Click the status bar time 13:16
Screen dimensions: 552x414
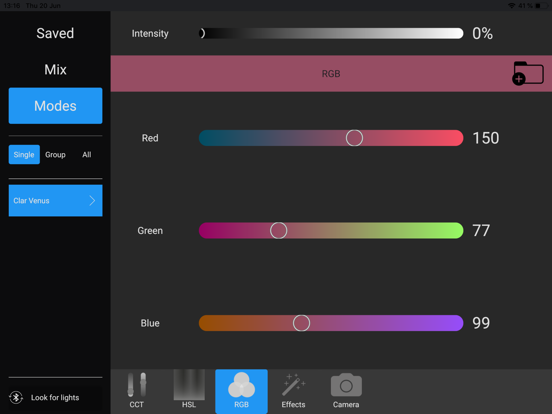tap(12, 6)
